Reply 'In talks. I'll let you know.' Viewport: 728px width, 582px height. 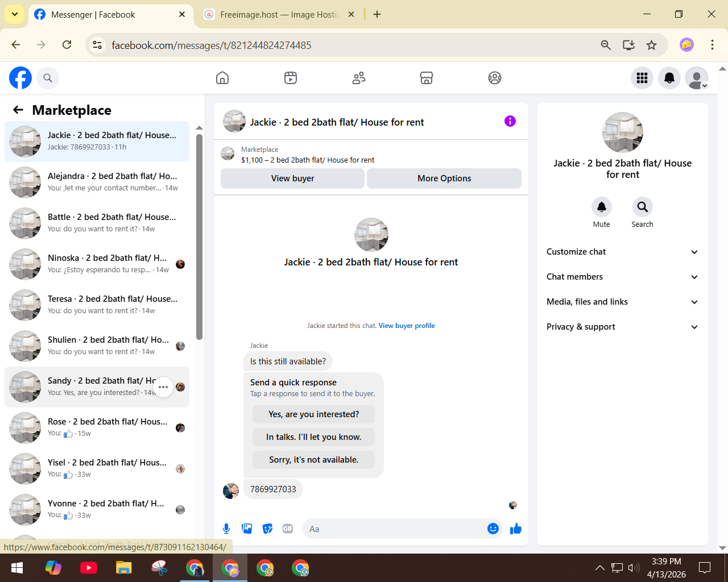314,437
